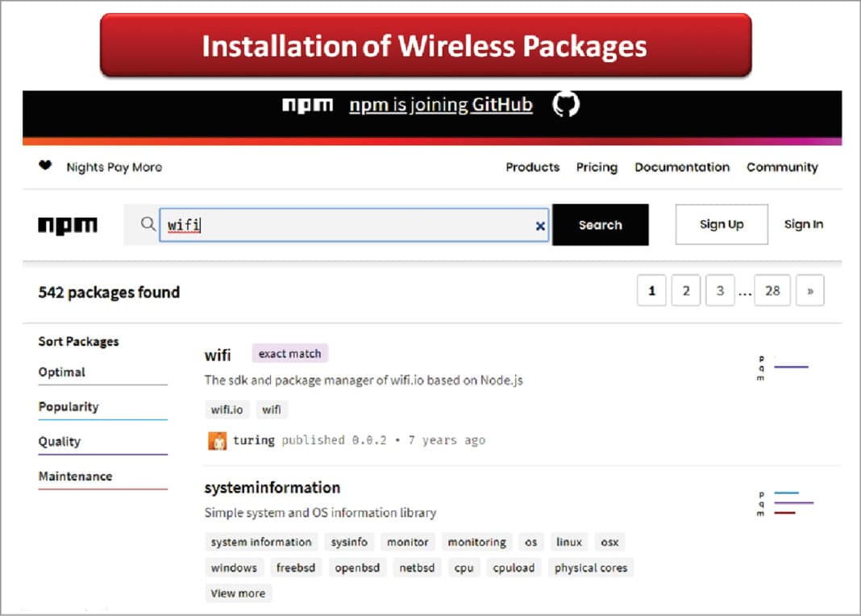Screen dimensions: 861x616
Task: Clear the search field with X icon
Action: [x=540, y=226]
